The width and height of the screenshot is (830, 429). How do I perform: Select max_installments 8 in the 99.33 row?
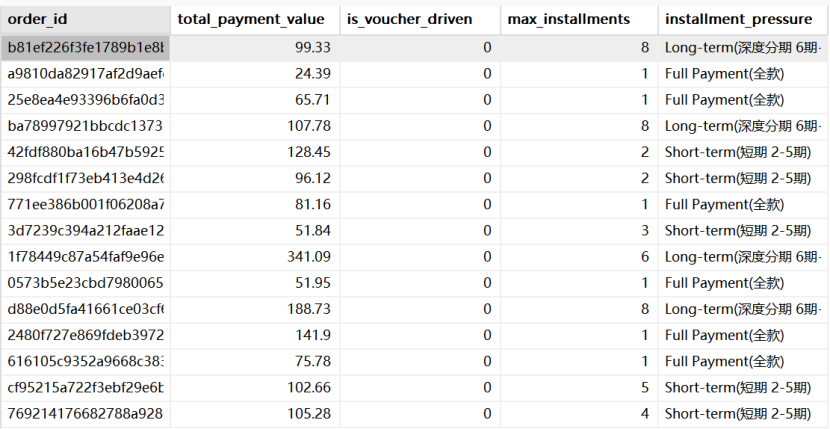pyautogui.click(x=579, y=48)
